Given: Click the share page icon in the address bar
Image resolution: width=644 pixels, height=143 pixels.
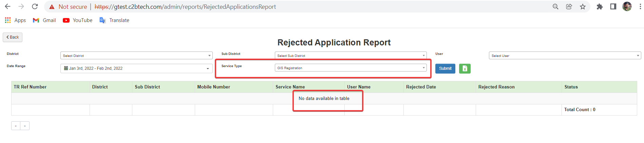Looking at the screenshot, I should pos(569,6).
